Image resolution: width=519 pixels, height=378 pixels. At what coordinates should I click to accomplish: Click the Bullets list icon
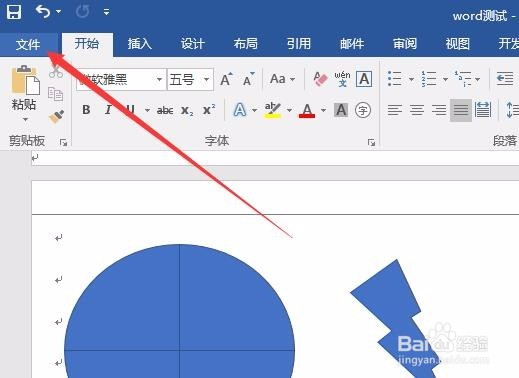point(395,79)
